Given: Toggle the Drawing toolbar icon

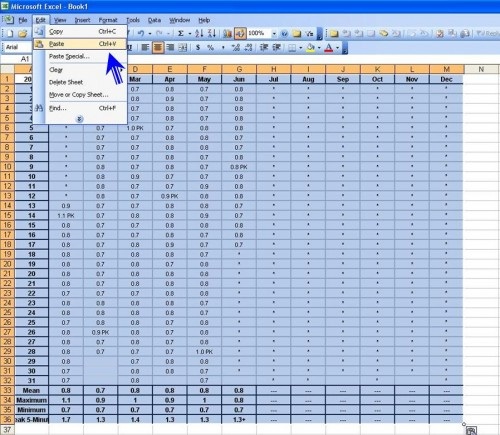Looking at the screenshot, I should coord(240,33).
